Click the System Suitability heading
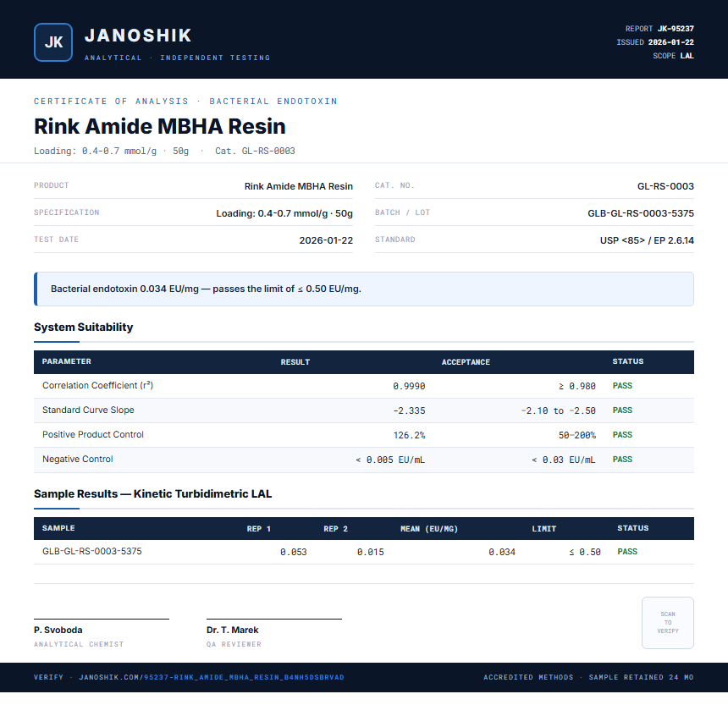The width and height of the screenshot is (728, 716). click(84, 327)
